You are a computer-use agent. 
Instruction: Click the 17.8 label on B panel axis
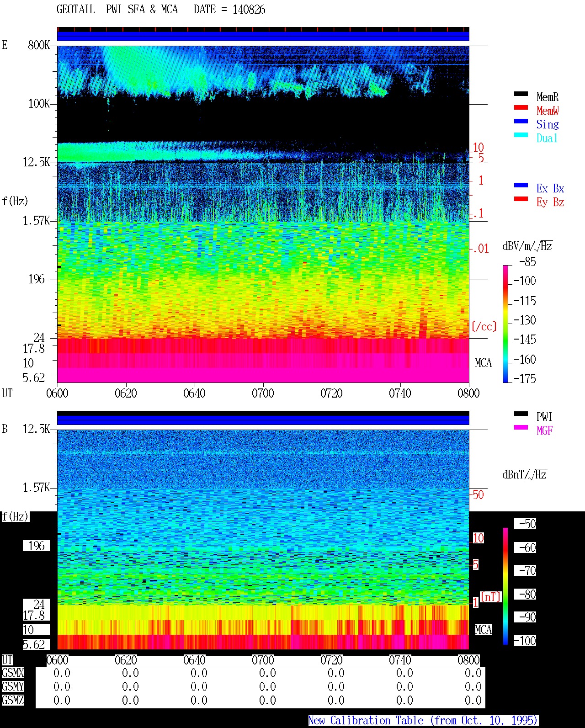[x=34, y=616]
